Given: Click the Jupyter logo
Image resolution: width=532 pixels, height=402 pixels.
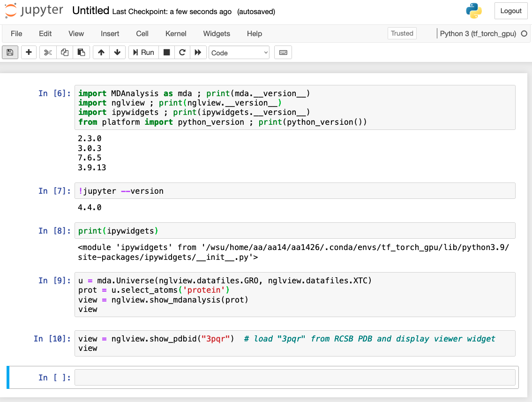Looking at the screenshot, I should pyautogui.click(x=34, y=10).
